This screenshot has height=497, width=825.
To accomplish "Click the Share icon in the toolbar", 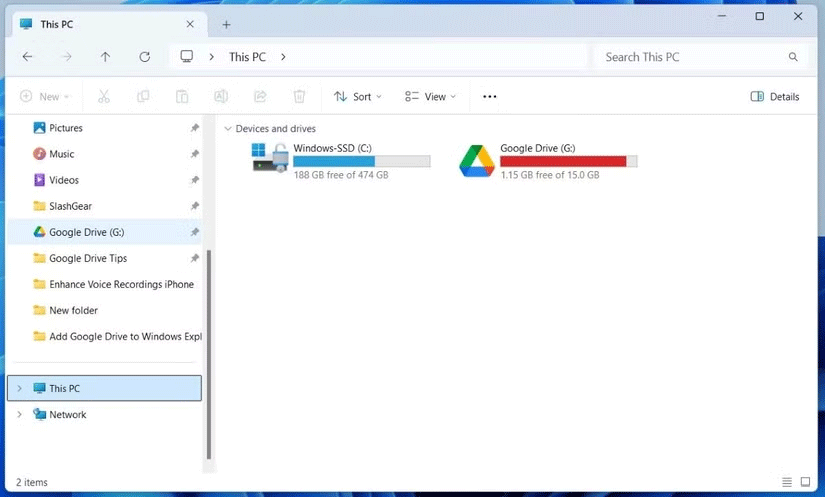I will tap(260, 96).
